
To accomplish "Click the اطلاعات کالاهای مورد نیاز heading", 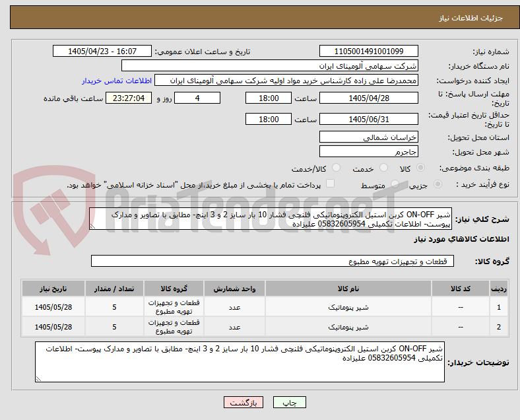I will 461,239.
